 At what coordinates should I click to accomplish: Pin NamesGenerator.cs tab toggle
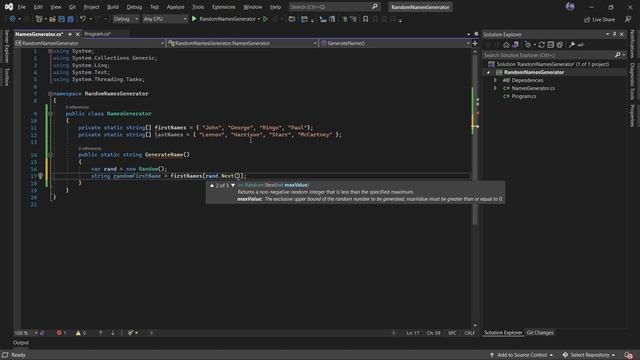70,34
